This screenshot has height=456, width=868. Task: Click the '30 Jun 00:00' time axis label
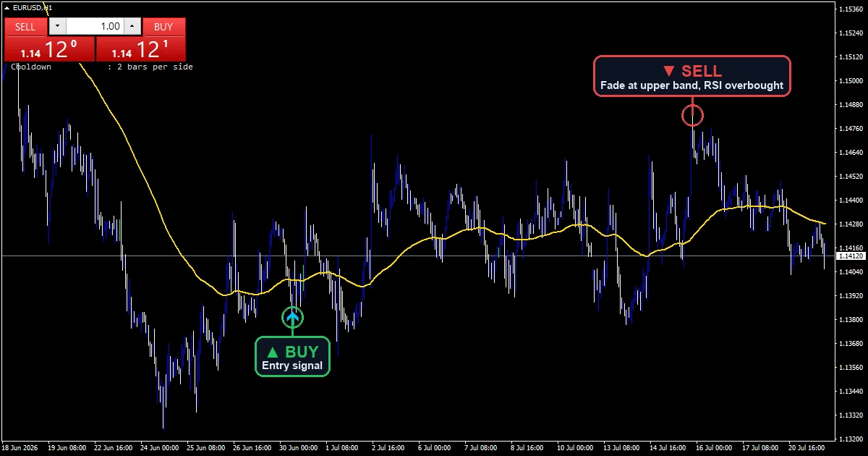pos(299,447)
